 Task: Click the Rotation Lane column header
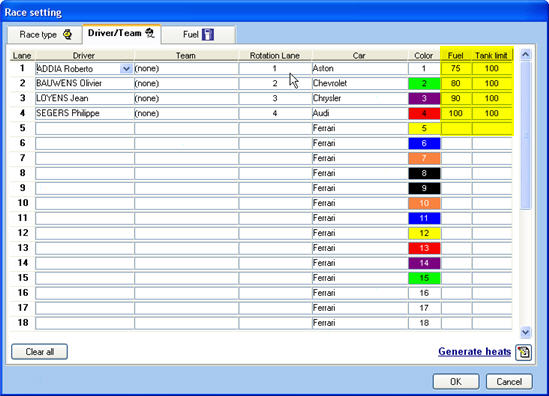pos(275,55)
